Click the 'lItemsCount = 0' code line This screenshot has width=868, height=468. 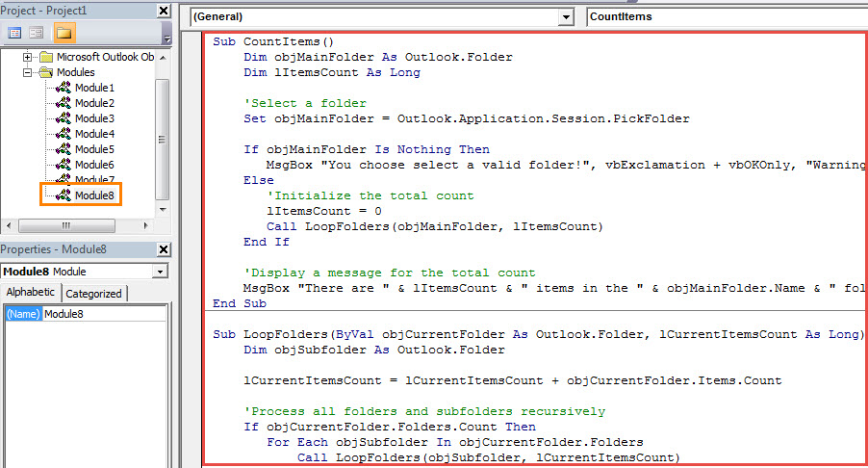point(324,211)
